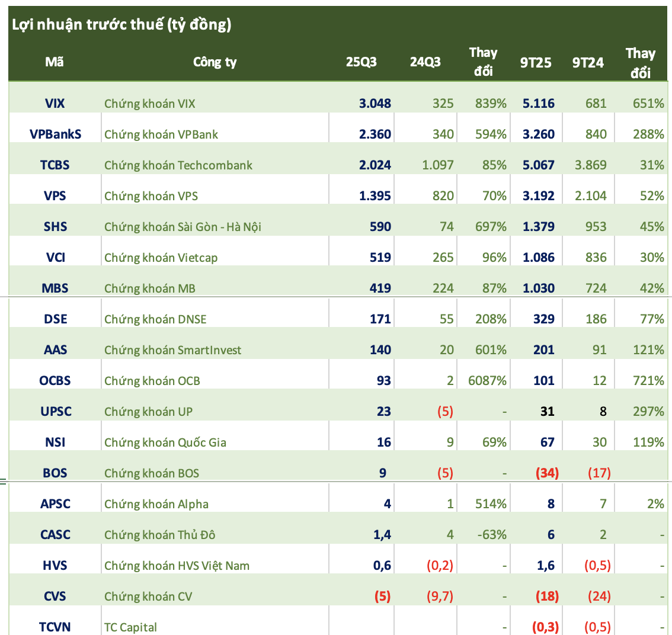
Task: Click the VIX ticker cell
Action: coord(55,104)
